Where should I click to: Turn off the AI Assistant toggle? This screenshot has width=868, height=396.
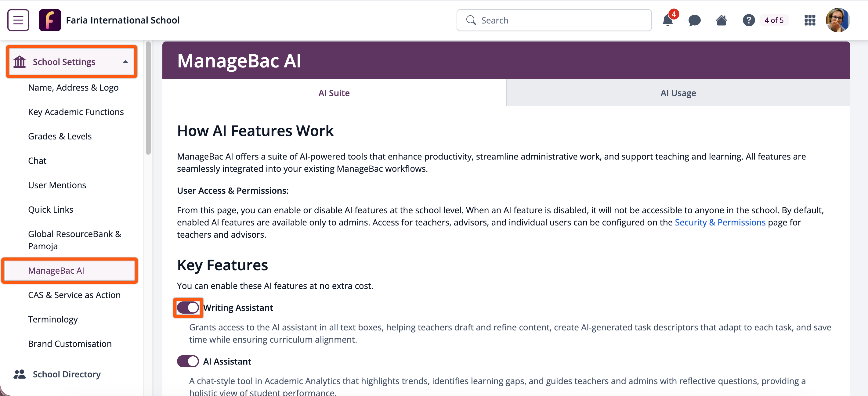point(188,361)
